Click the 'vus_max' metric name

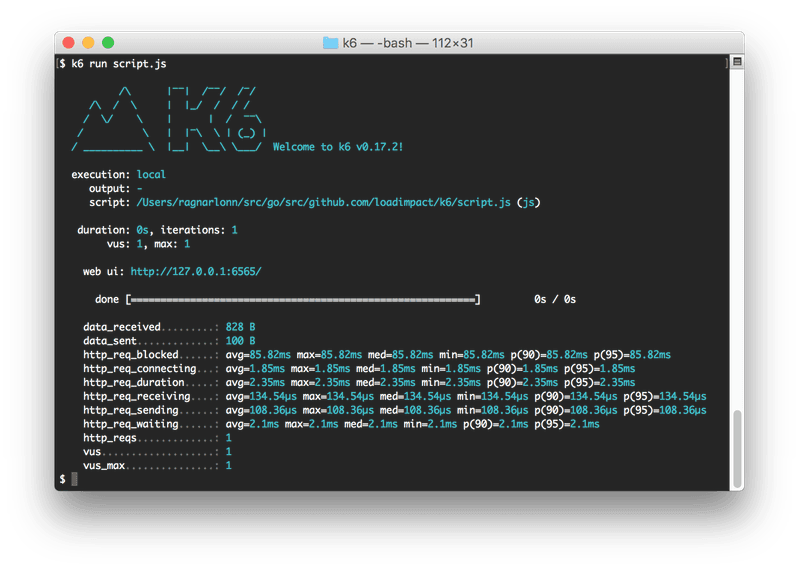point(104,465)
